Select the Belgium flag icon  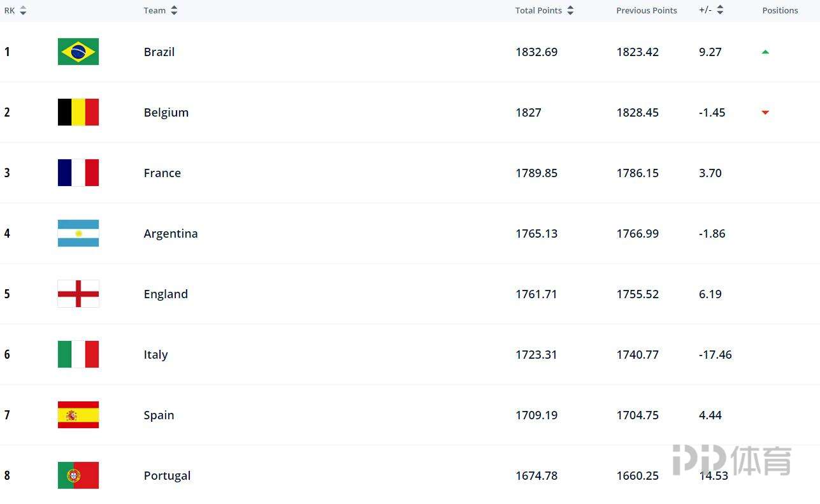pos(78,112)
